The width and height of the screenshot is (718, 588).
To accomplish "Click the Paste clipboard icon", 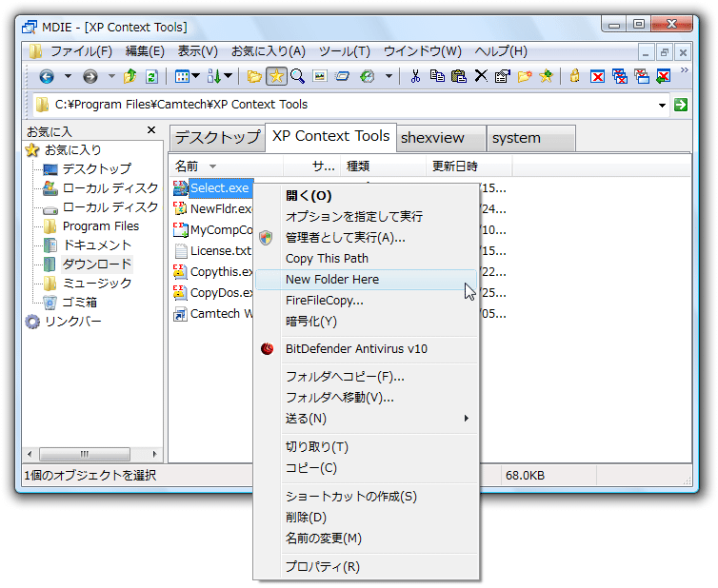I will [459, 76].
